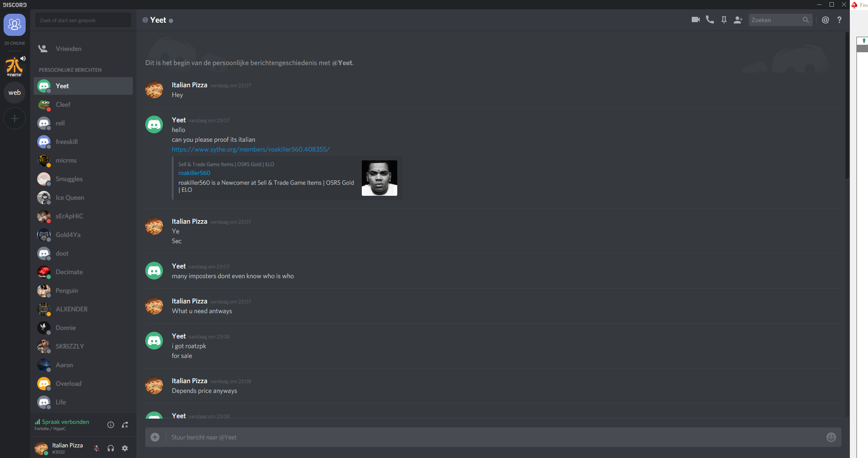Disconnect from voice channel
This screenshot has width=868, height=458.
point(125,425)
